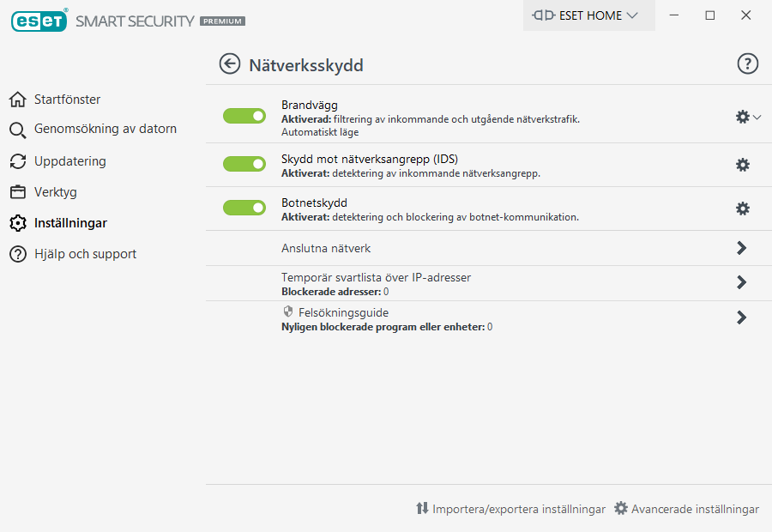
Task: Expand Anslutna nätverk arrow
Action: pos(741,248)
